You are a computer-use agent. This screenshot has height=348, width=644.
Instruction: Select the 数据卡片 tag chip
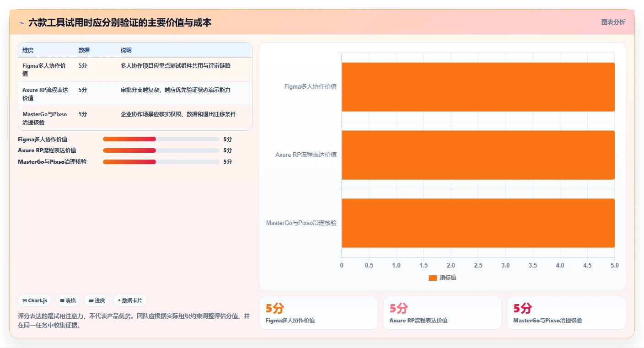pos(130,300)
